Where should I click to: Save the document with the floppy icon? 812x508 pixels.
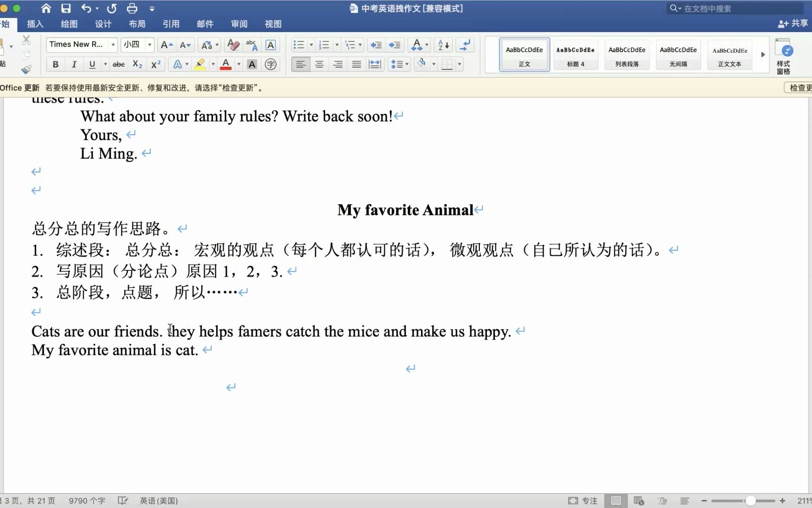66,8
